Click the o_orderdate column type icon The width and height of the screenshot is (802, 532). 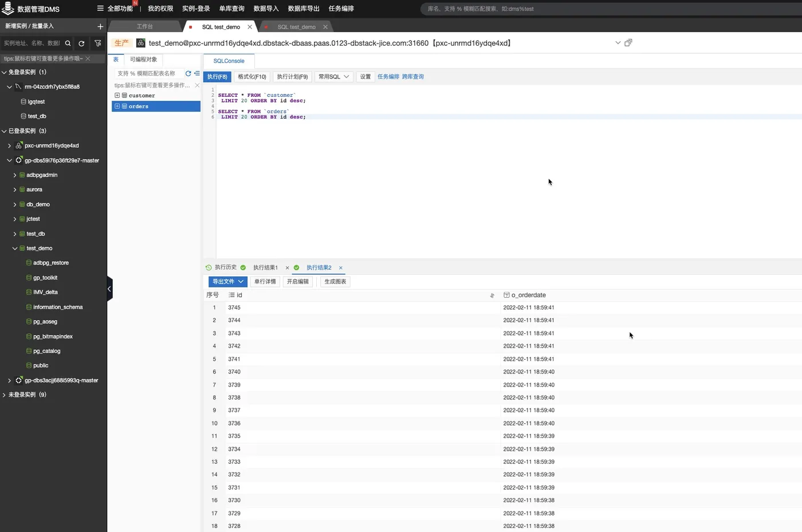[506, 295]
